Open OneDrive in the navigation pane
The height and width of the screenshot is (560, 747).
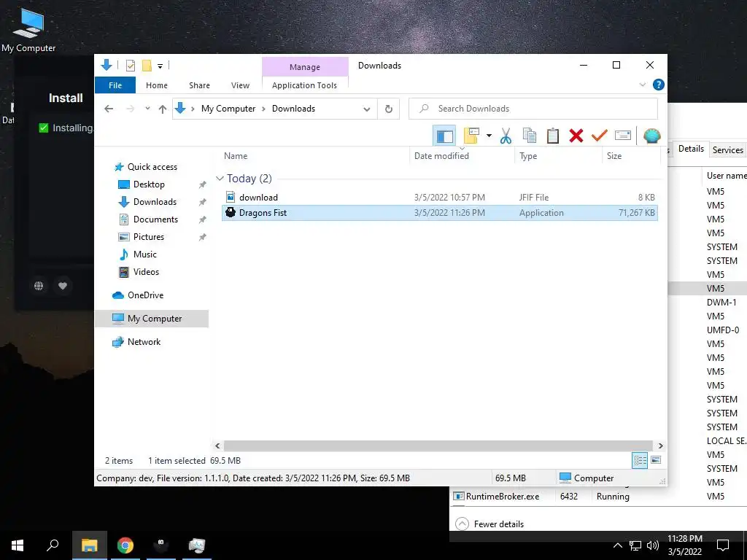[x=145, y=295]
